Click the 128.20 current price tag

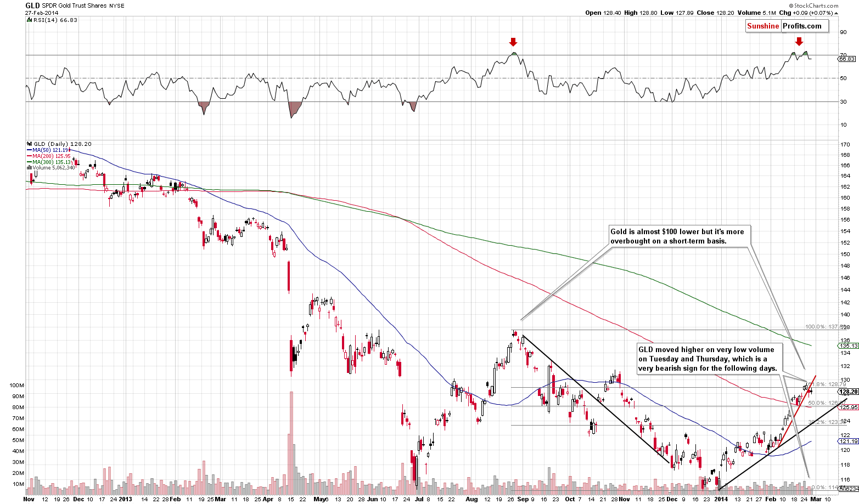tap(848, 392)
